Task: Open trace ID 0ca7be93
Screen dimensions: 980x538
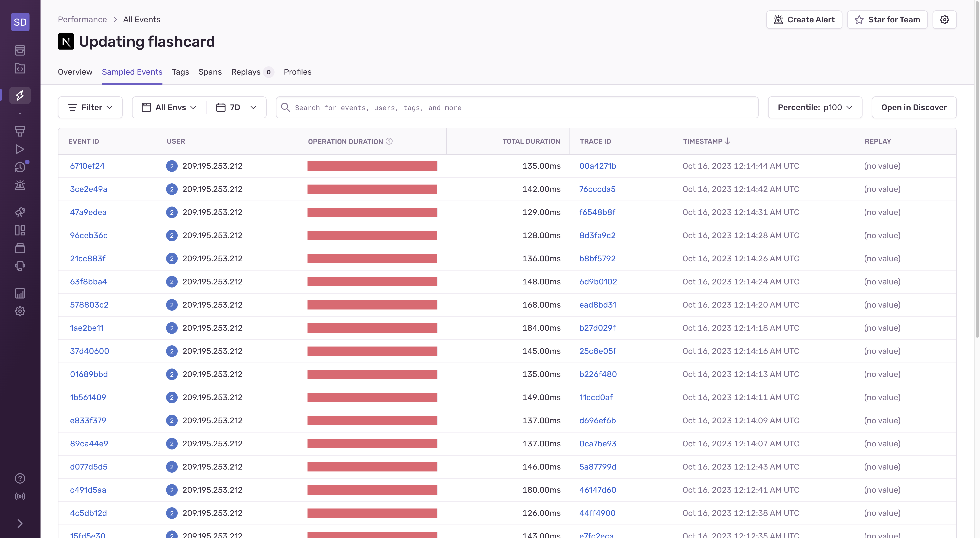Action: pos(598,444)
